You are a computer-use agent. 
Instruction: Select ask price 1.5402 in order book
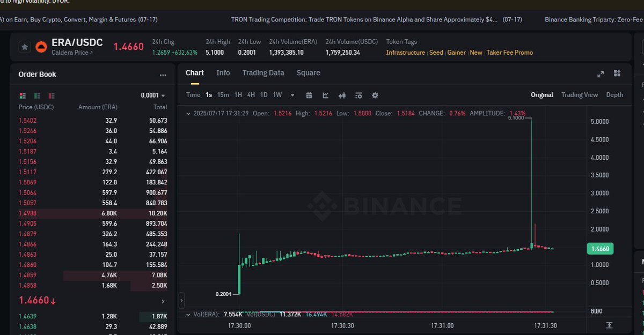28,121
